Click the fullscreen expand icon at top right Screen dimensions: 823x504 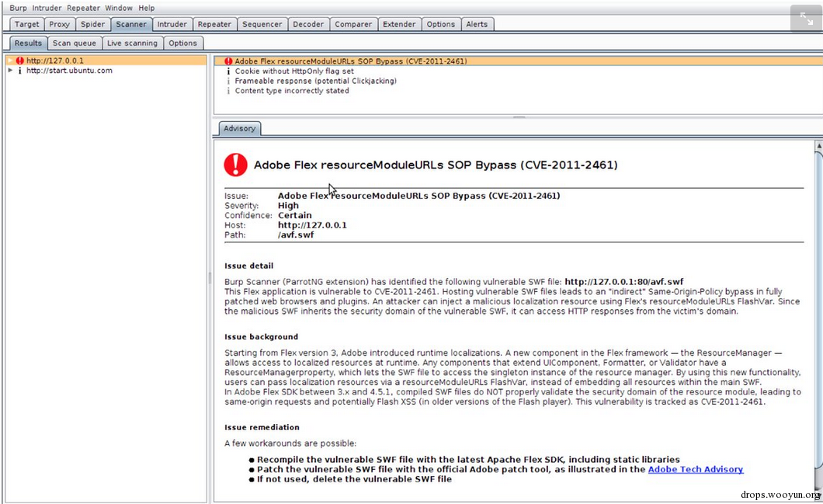[x=806, y=19]
